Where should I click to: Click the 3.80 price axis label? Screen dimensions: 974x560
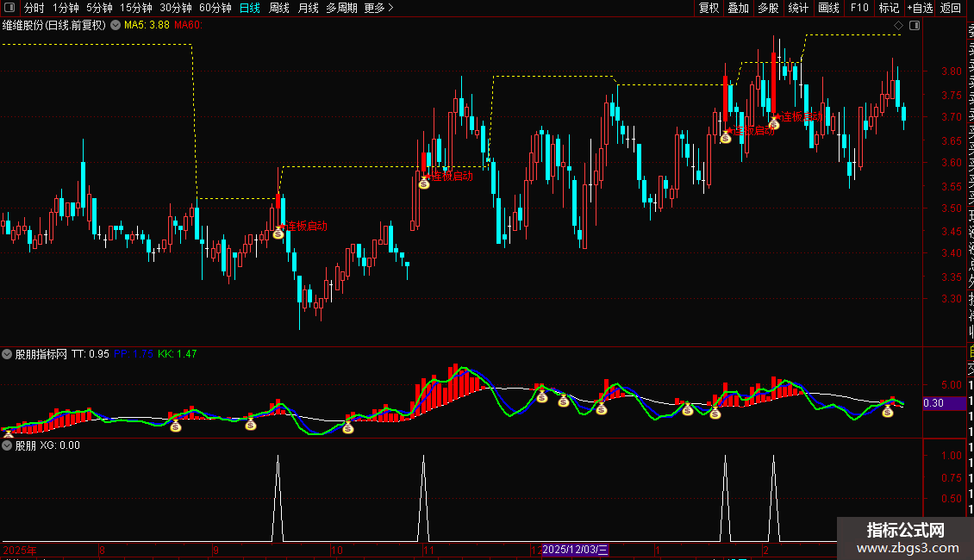tap(951, 72)
